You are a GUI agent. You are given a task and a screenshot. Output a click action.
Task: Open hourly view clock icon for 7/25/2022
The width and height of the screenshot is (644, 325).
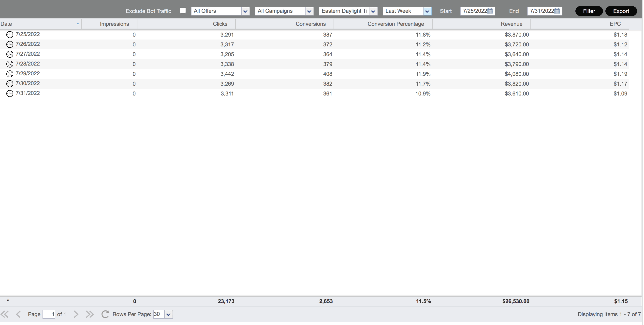click(x=10, y=34)
